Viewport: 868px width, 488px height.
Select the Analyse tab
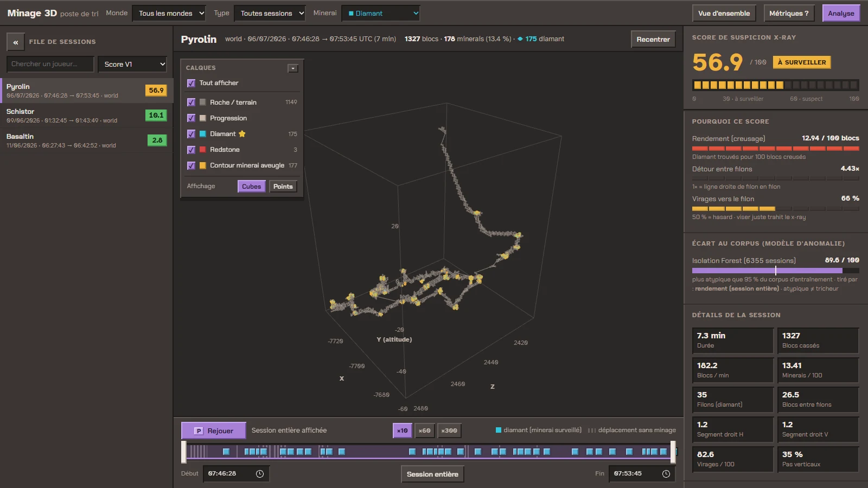click(841, 14)
